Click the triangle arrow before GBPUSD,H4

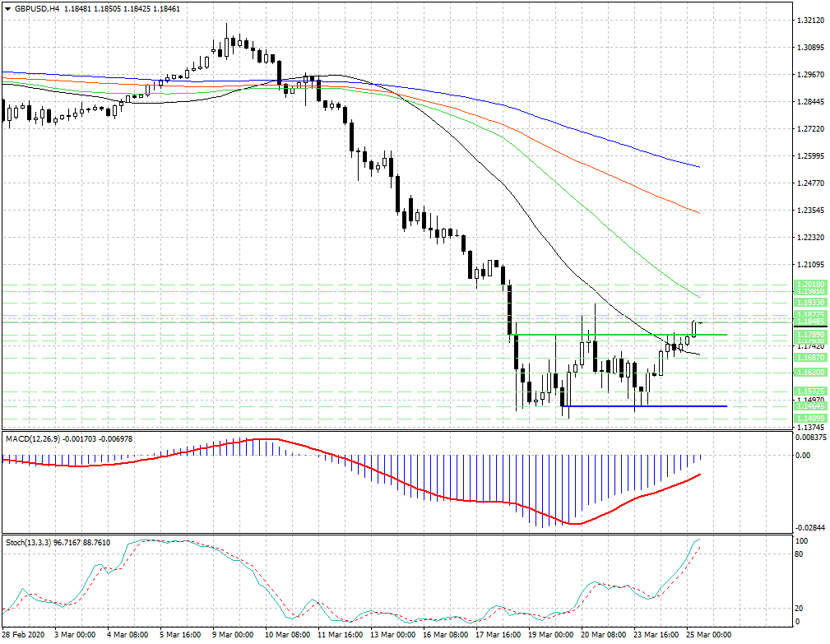(7, 8)
